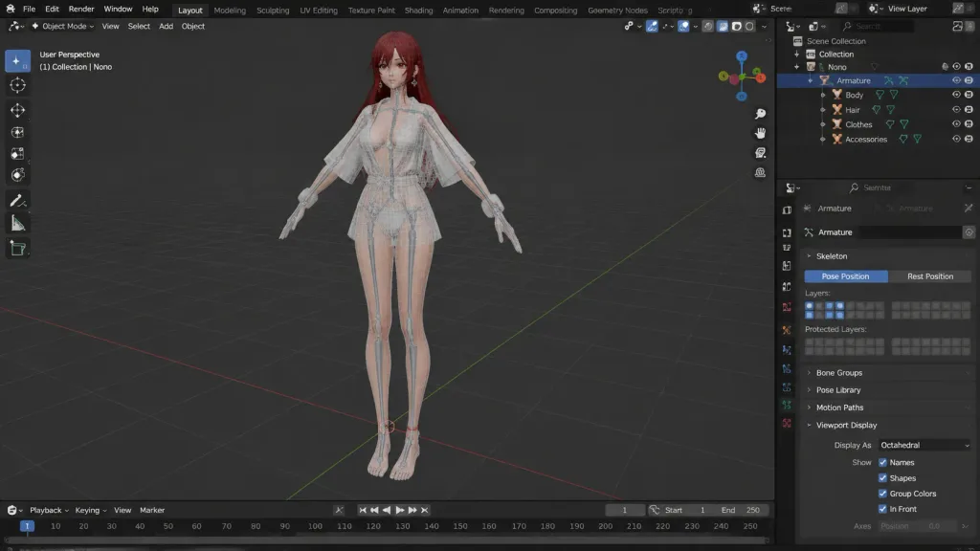Open the Object Mode dropdown

[62, 26]
